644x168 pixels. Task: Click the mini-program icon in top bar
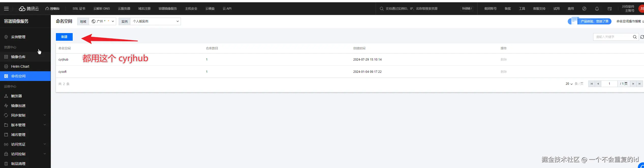pyautogui.click(x=584, y=9)
